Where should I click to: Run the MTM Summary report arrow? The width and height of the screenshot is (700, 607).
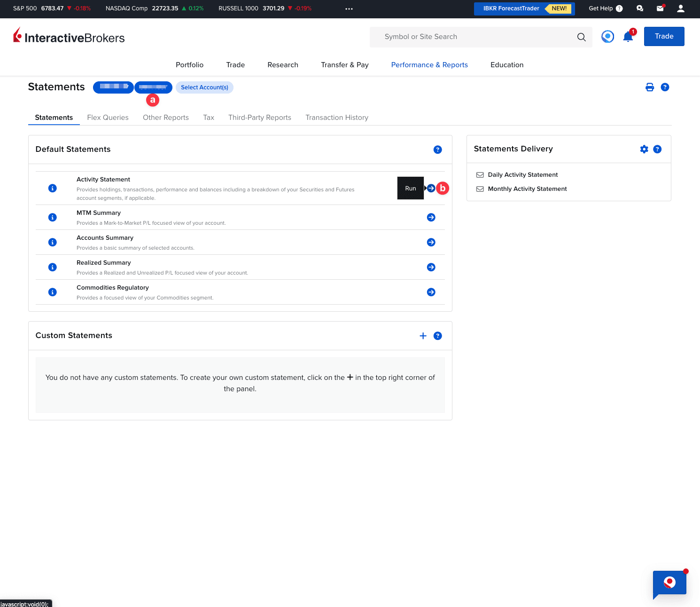point(431,217)
